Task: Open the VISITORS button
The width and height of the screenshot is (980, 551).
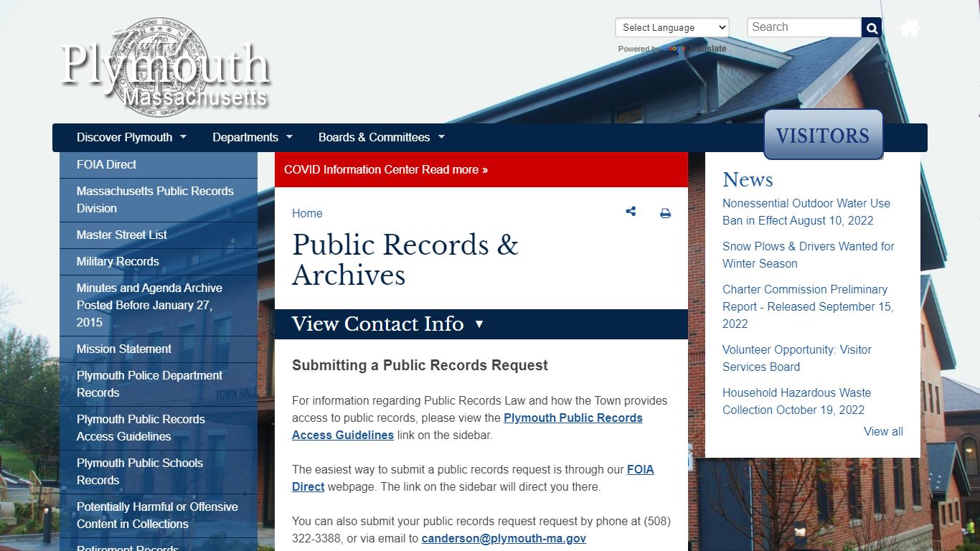Action: click(x=823, y=135)
